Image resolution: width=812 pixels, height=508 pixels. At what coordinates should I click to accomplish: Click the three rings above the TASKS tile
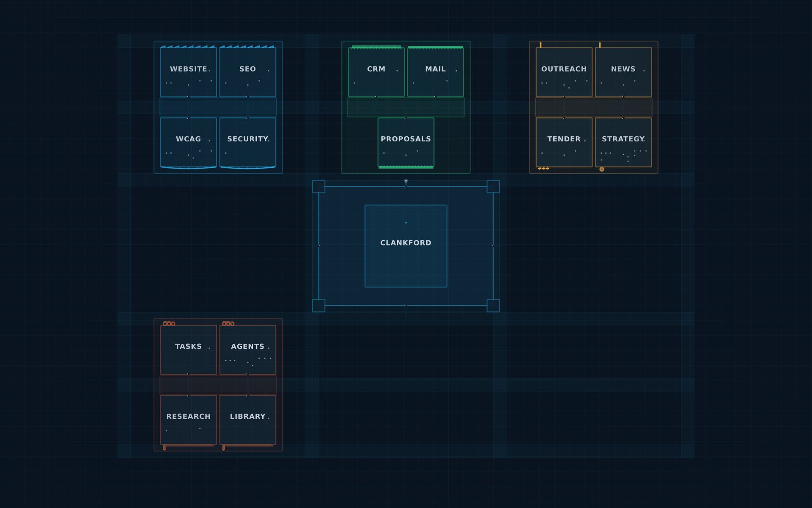click(x=169, y=323)
